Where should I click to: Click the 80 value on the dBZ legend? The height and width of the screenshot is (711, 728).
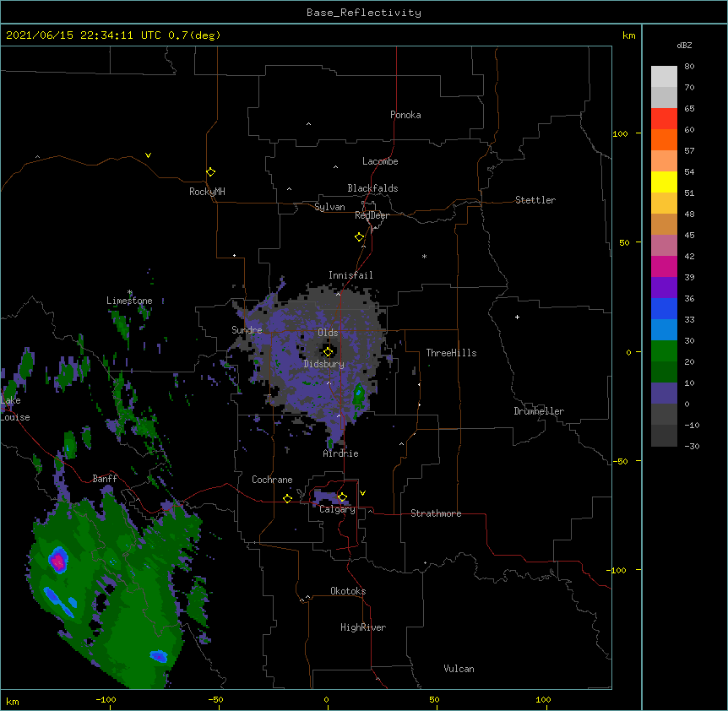pos(689,67)
